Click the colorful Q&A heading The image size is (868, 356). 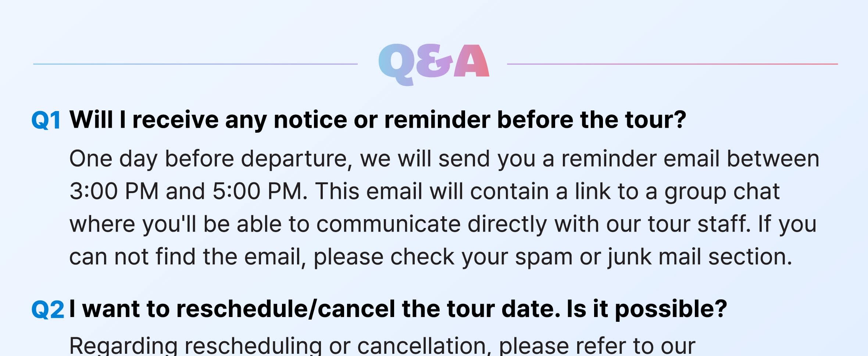(x=433, y=63)
